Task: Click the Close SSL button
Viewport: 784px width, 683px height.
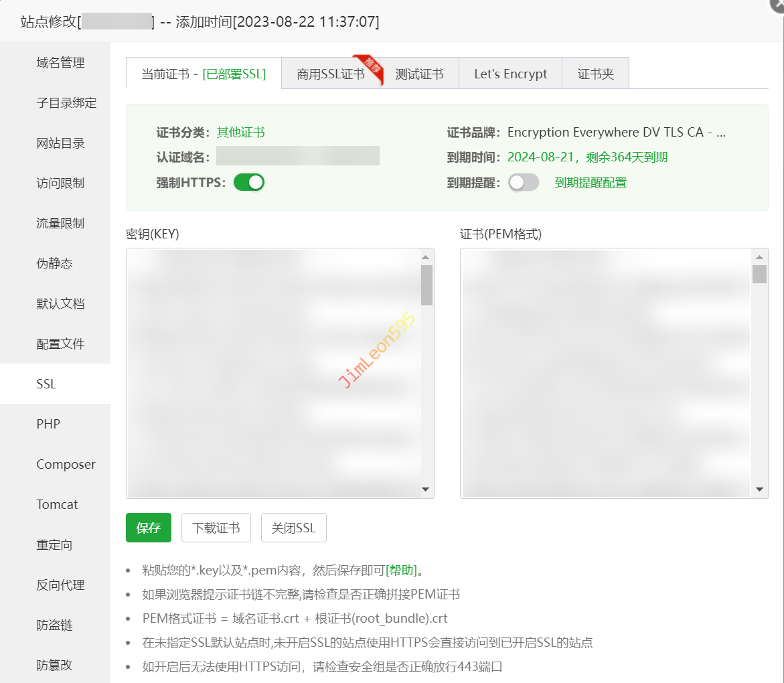Action: [x=293, y=528]
